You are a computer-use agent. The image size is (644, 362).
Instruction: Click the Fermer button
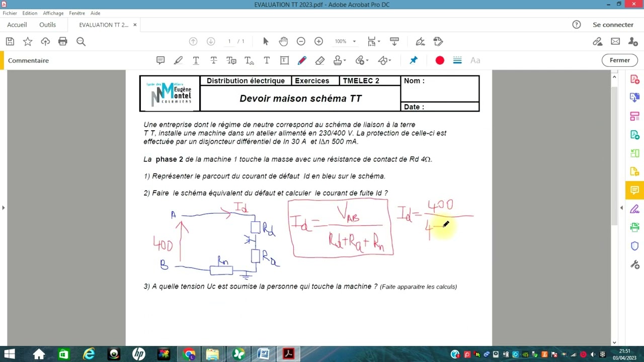coord(620,60)
